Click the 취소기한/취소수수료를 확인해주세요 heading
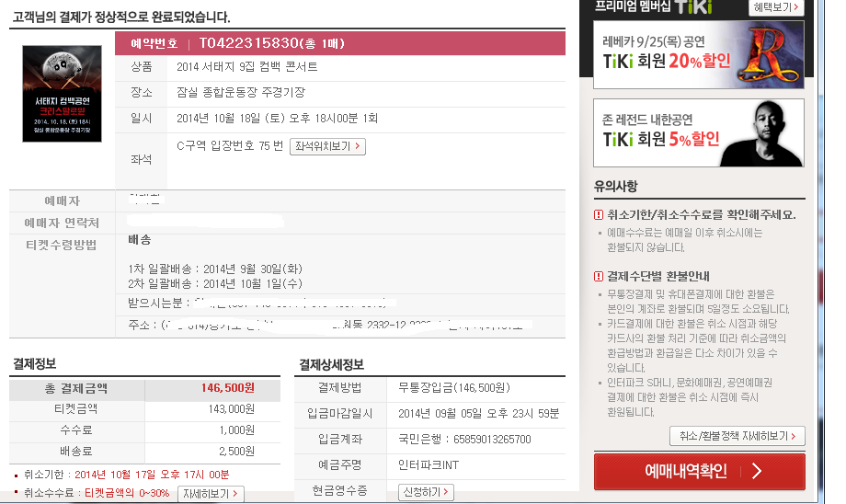This screenshot has width=846, height=504. [702, 215]
